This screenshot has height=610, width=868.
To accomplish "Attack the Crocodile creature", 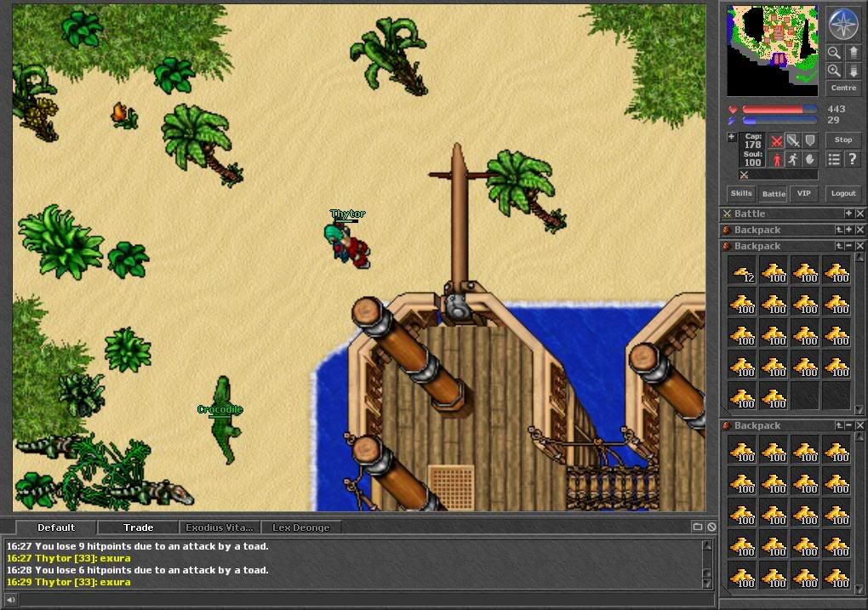I will click(226, 420).
